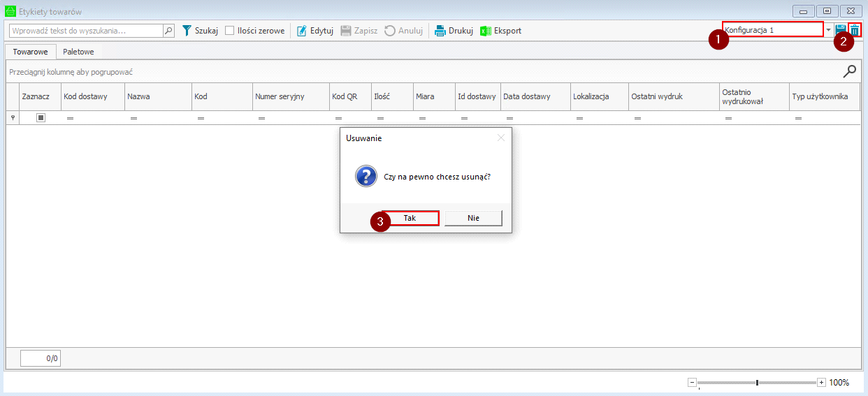868x396 pixels.
Task: Click the save configuration floppy icon
Action: [x=841, y=30]
